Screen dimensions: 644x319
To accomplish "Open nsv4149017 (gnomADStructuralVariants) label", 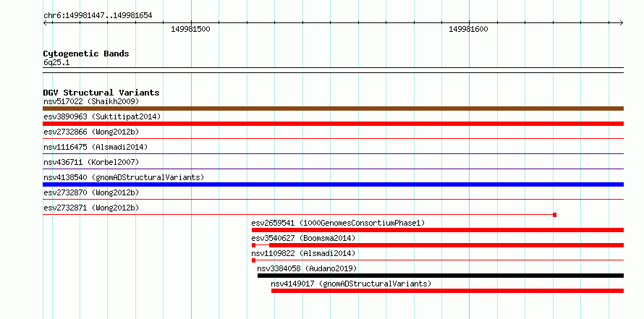I will click(x=351, y=284).
